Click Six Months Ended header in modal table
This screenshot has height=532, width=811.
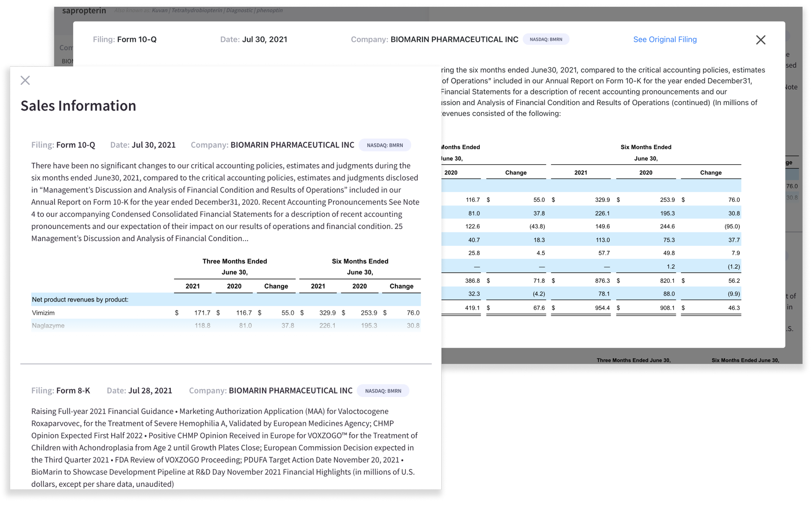(x=645, y=147)
